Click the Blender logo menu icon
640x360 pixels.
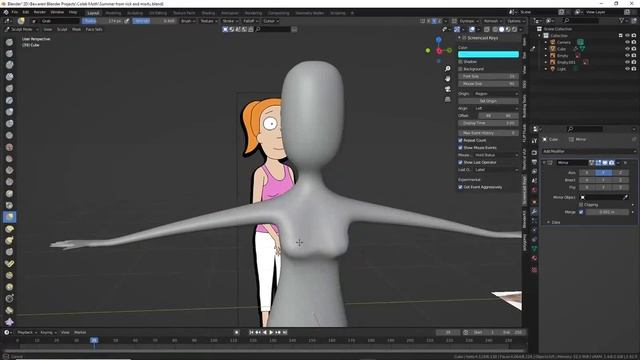[6, 12]
